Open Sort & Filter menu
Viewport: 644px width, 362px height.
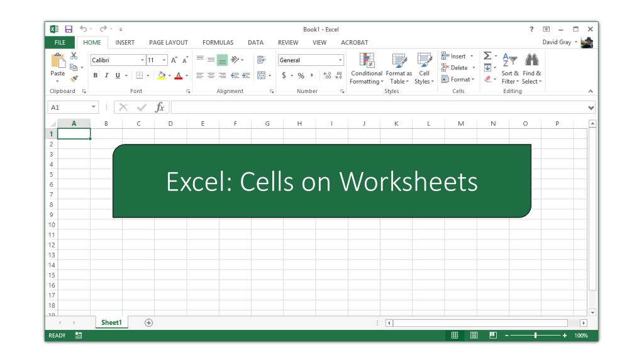pos(509,69)
